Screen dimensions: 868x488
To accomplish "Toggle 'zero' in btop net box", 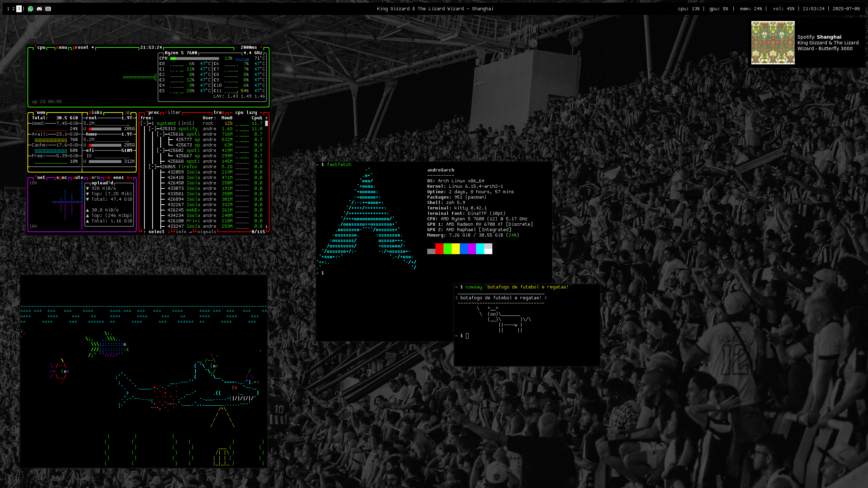I will (x=94, y=178).
